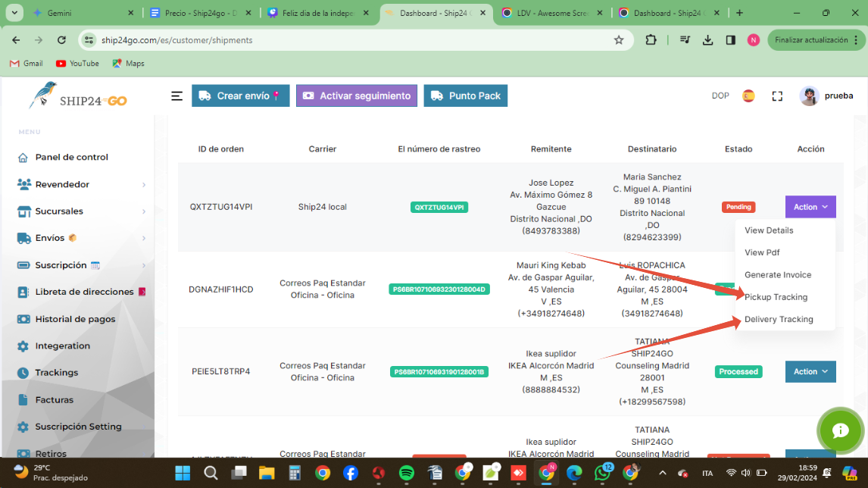Open Libreta de direcciones
The height and width of the screenshot is (488, 868).
[81, 292]
